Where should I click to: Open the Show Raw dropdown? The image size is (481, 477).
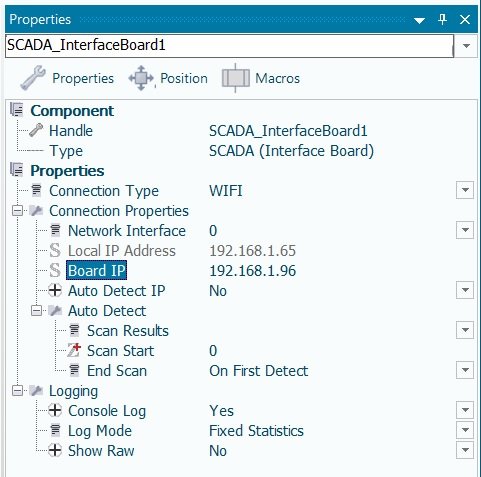click(465, 450)
